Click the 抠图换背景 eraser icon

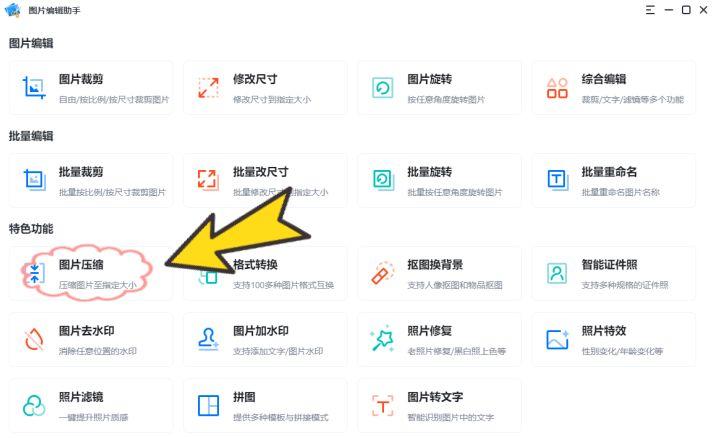[383, 273]
